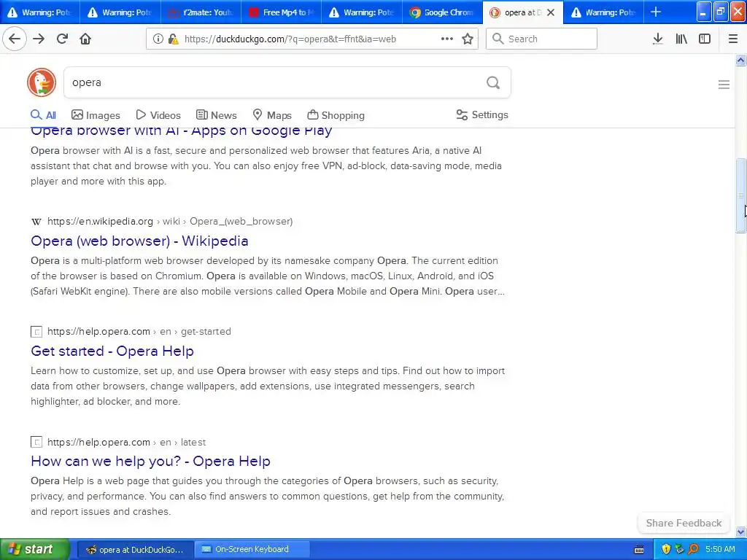Open the downloads panel
747x560 pixels.
coord(657,39)
